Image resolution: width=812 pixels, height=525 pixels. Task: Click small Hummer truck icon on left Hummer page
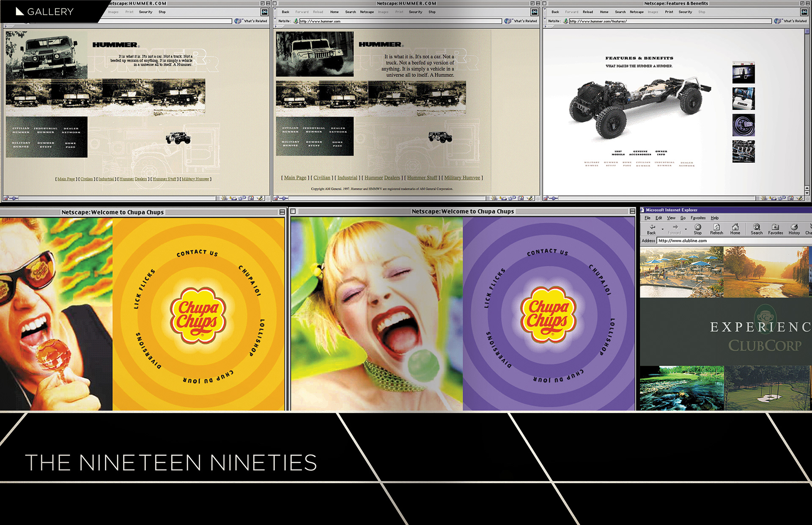[178, 138]
